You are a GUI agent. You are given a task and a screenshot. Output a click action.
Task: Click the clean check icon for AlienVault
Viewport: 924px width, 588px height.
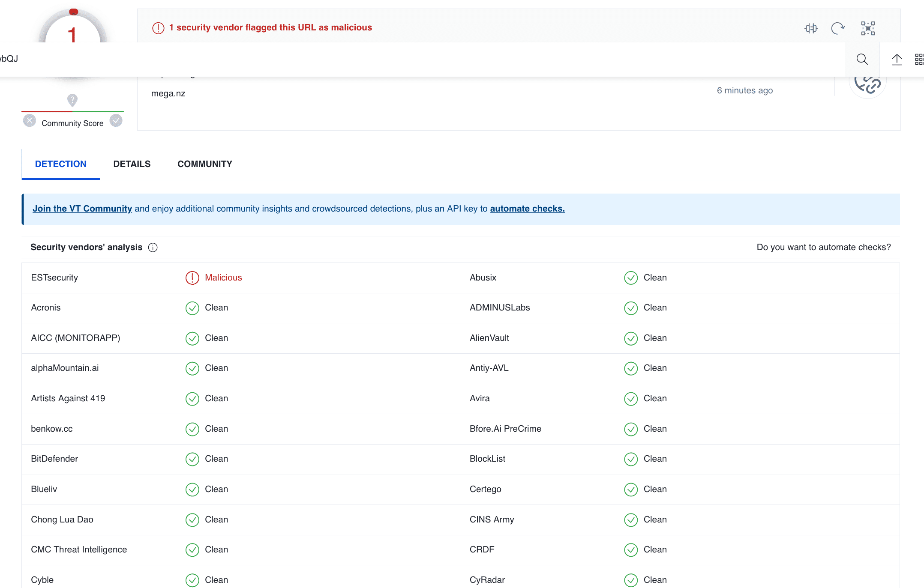click(x=631, y=338)
